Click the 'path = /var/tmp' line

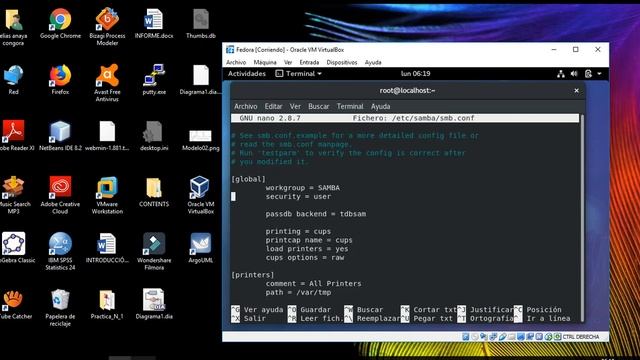click(x=298, y=293)
